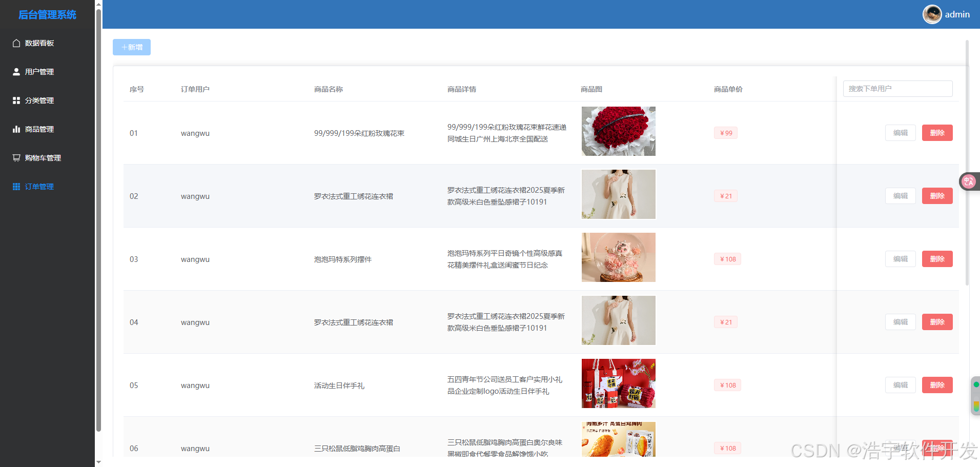Click the 商品图 column header

pyautogui.click(x=591, y=89)
